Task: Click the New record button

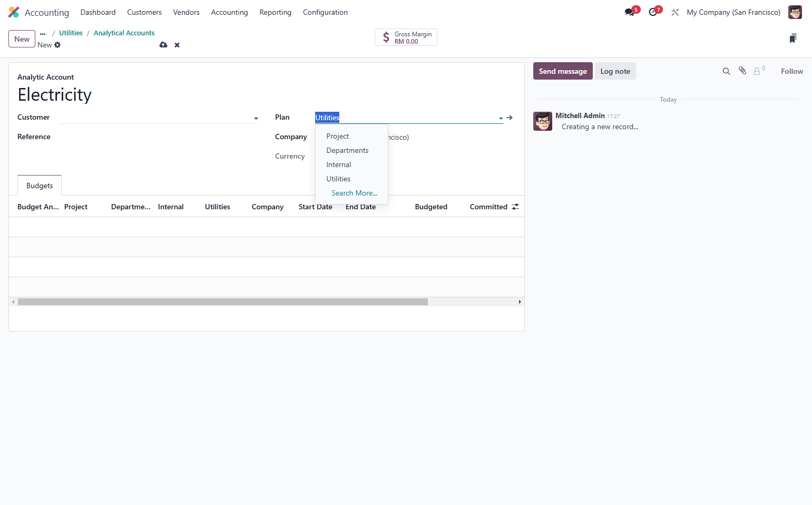Action: click(x=22, y=39)
